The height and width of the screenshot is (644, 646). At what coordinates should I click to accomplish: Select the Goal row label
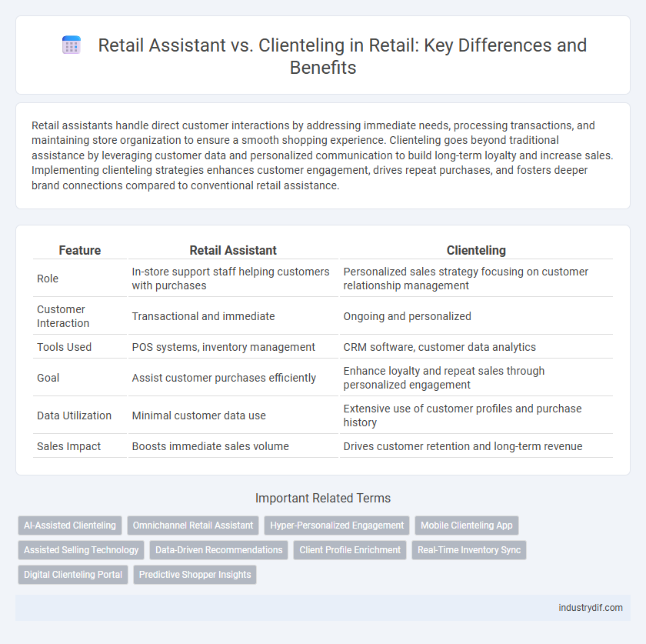(x=48, y=378)
